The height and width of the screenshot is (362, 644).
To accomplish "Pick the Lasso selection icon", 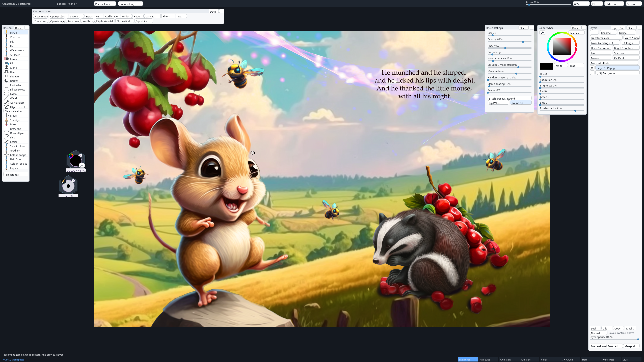I will pos(7,94).
